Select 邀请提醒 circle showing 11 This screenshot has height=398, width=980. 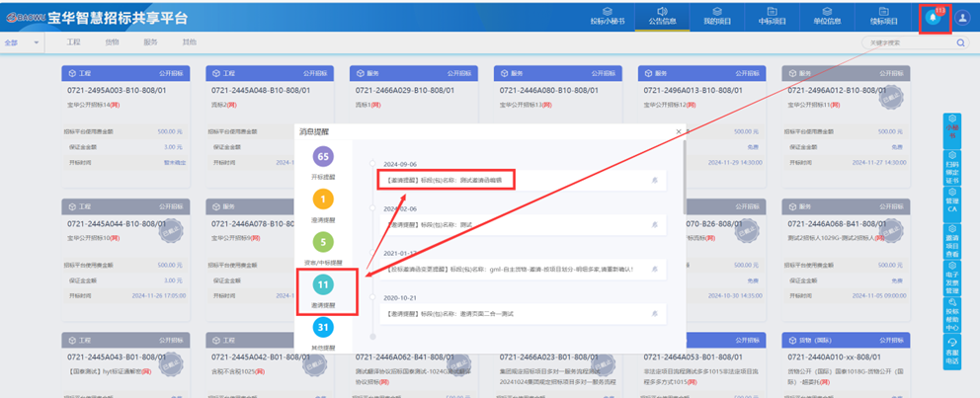323,284
